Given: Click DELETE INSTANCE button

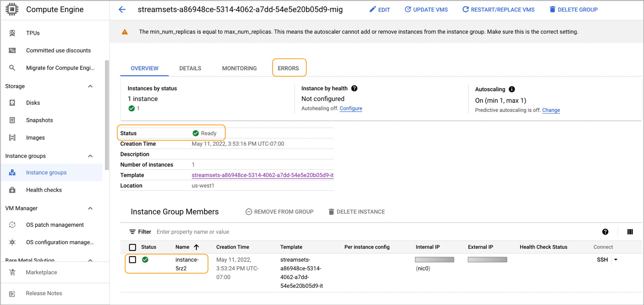Looking at the screenshot, I should coord(356,212).
